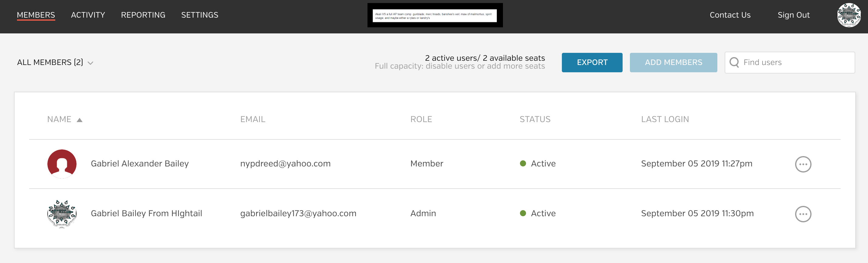Focus the Find users search field

(795, 62)
